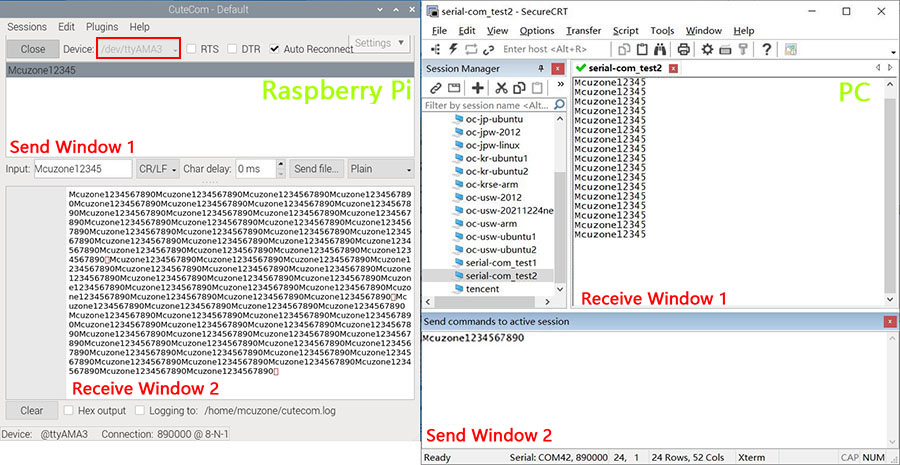Click the Keymap editor keyboard icon
The image size is (900, 465).
725,50
